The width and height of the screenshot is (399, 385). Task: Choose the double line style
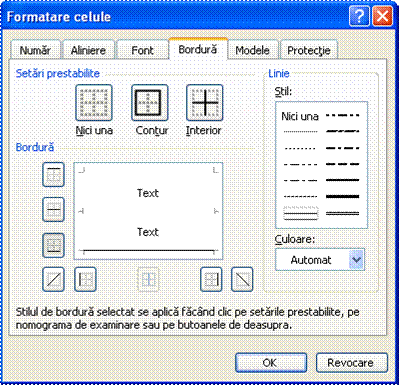point(342,213)
